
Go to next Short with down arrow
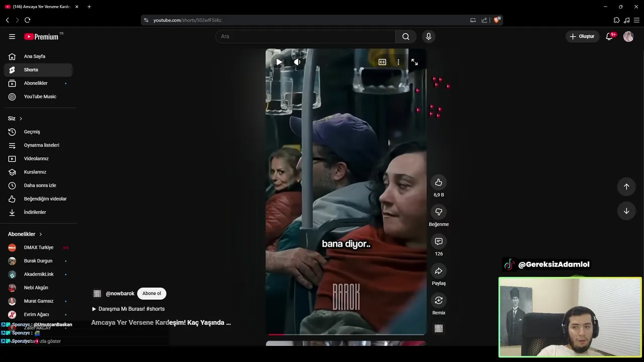tap(626, 211)
